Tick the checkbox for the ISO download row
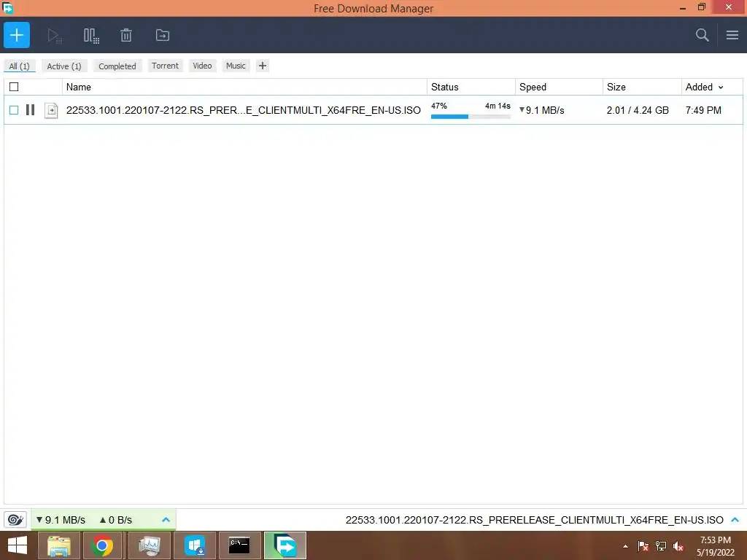Screen dimensions: 747x560 pos(14,110)
